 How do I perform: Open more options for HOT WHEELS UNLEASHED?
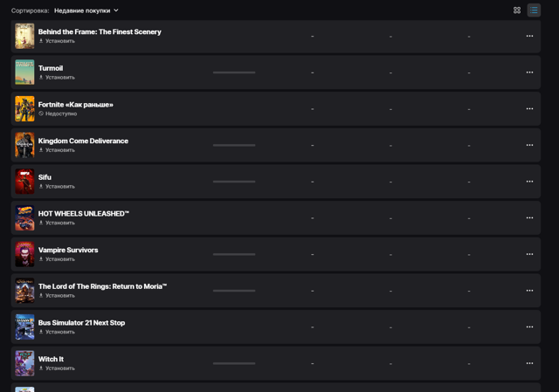pyautogui.click(x=530, y=217)
